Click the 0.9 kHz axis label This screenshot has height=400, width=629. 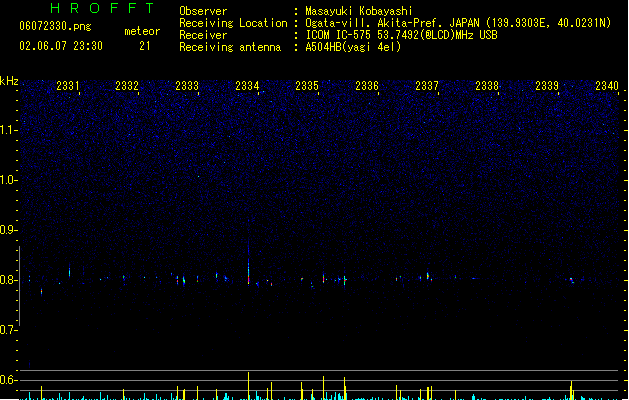(x=8, y=230)
